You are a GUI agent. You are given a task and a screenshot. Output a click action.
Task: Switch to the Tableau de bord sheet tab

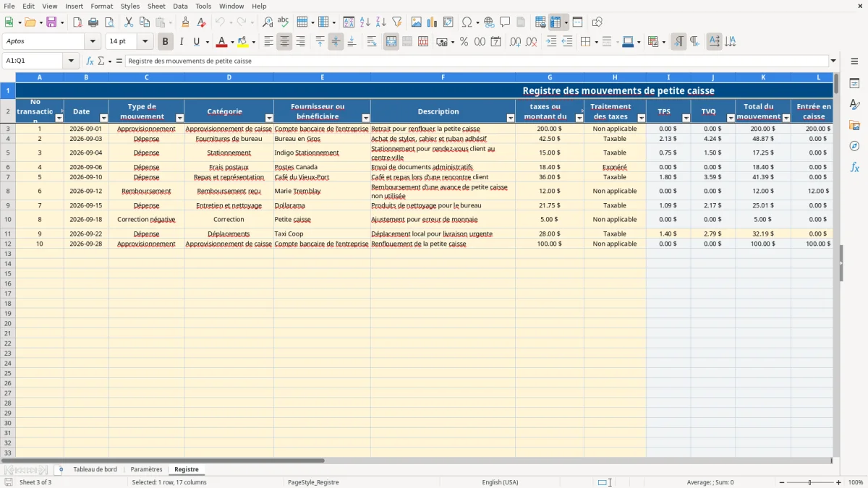(x=95, y=470)
